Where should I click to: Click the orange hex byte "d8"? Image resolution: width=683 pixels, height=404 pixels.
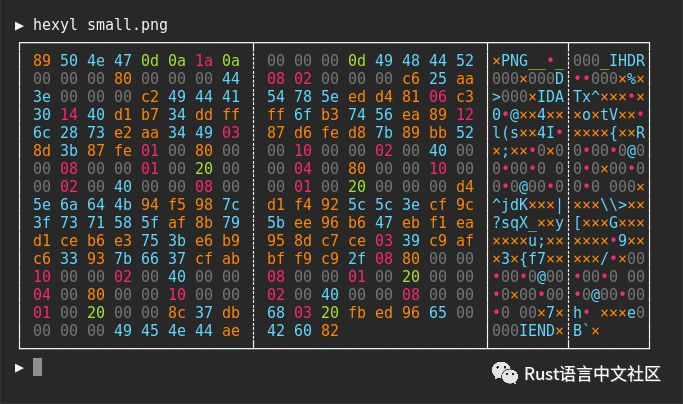pos(357,132)
